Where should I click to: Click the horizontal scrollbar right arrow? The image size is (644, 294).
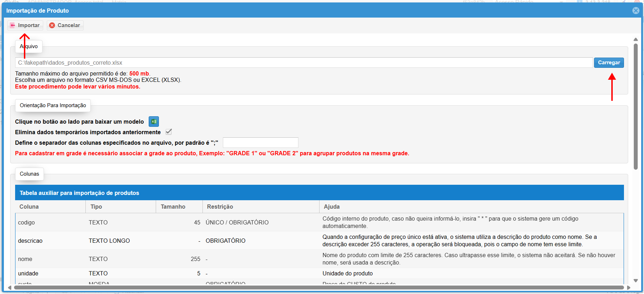pyautogui.click(x=629, y=288)
